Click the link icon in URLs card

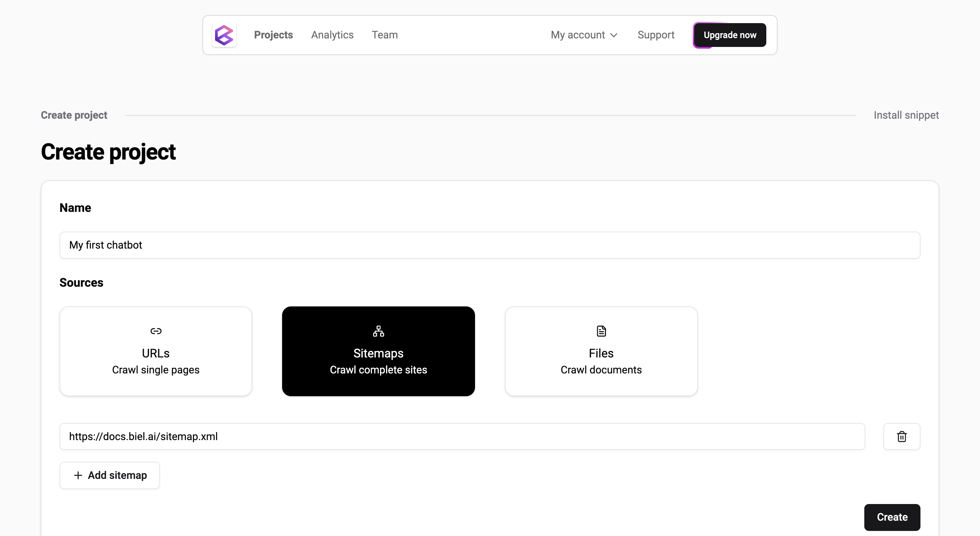click(x=156, y=331)
